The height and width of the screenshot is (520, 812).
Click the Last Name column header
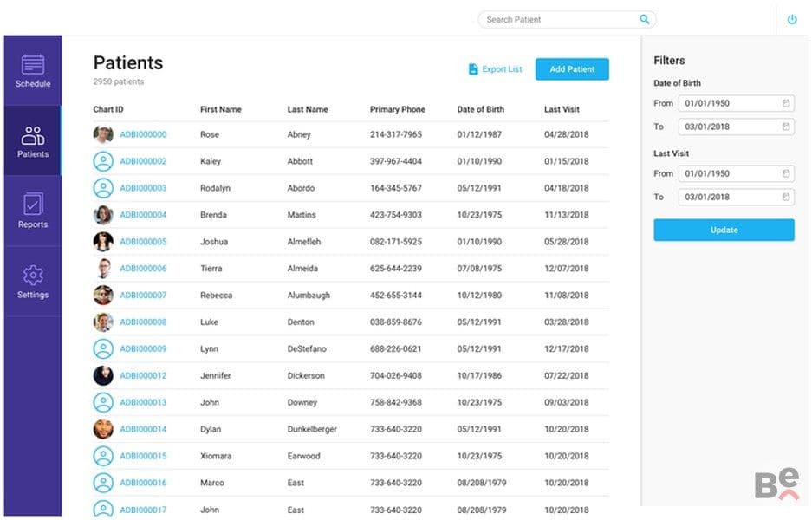tap(308, 109)
